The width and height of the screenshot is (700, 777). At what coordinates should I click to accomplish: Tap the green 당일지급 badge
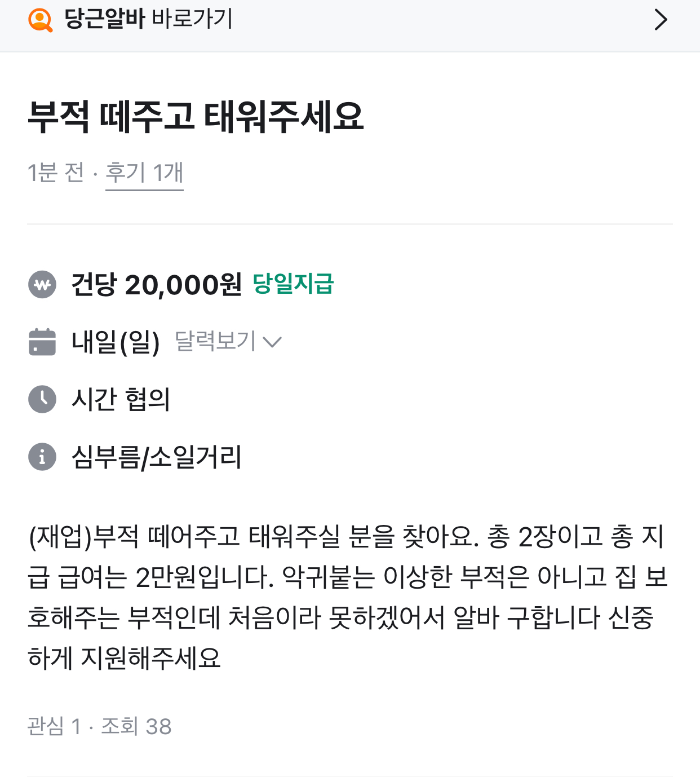[293, 284]
